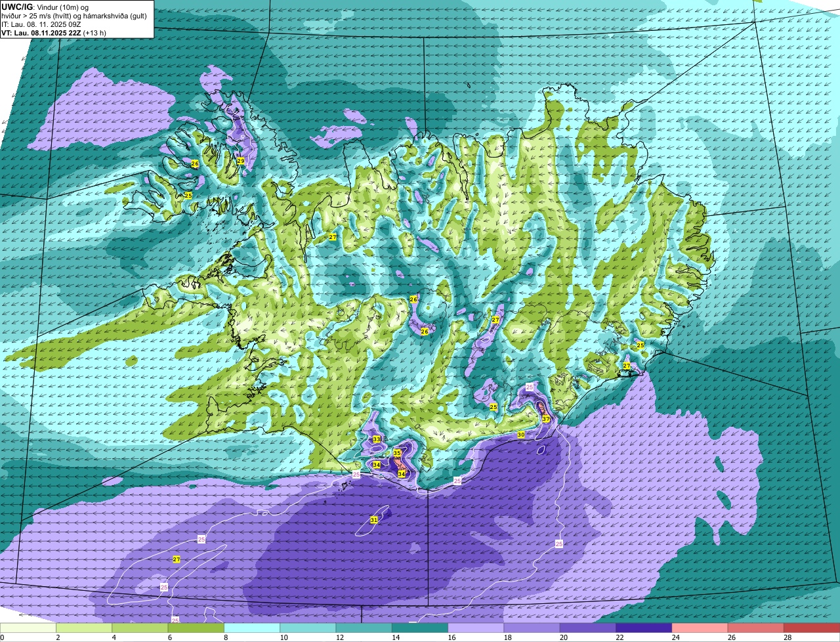Select the 14–16 m/s dark teal legend swatch
Image resolution: width=840 pixels, height=642 pixels.
tap(420, 628)
